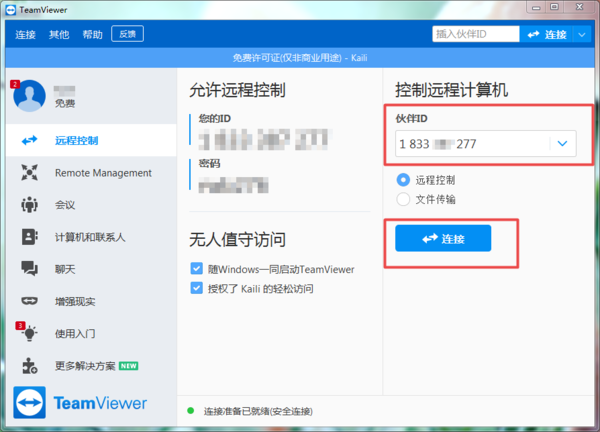Open More Solutions (更多解决方案) puzzle icon
Screen dimensions: 600x432
(x=29, y=365)
